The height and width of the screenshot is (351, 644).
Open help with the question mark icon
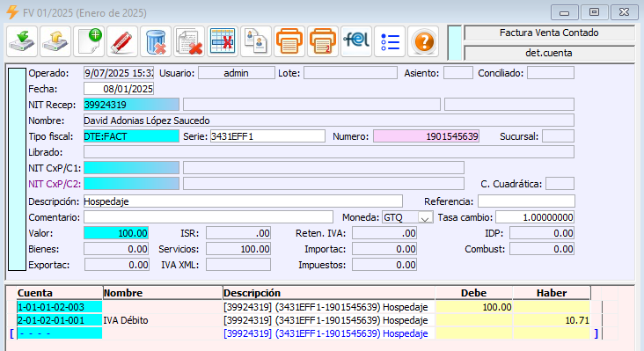click(423, 41)
